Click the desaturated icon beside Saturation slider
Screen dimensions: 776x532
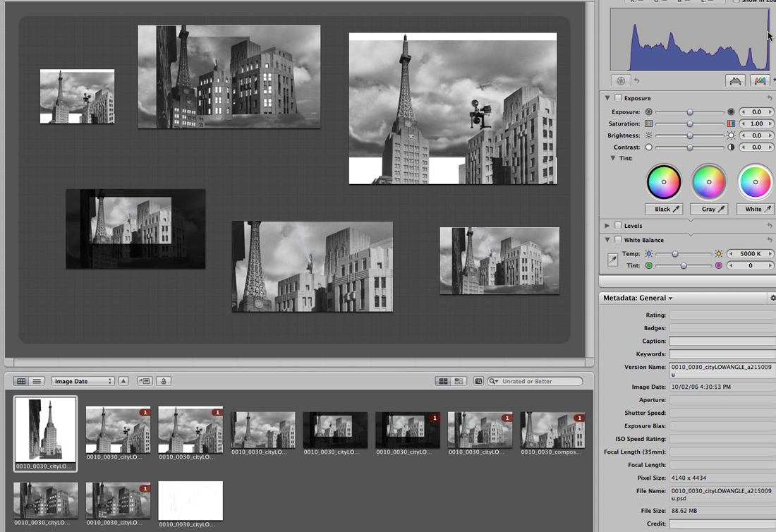click(x=649, y=123)
